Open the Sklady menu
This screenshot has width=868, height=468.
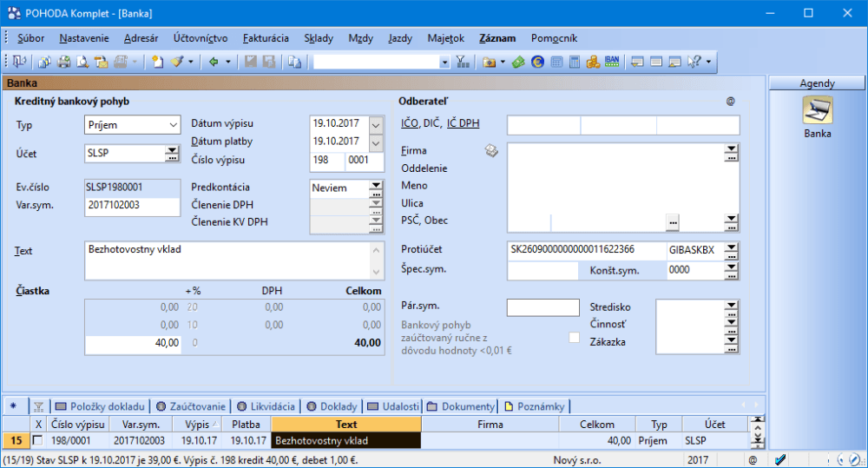click(x=319, y=38)
